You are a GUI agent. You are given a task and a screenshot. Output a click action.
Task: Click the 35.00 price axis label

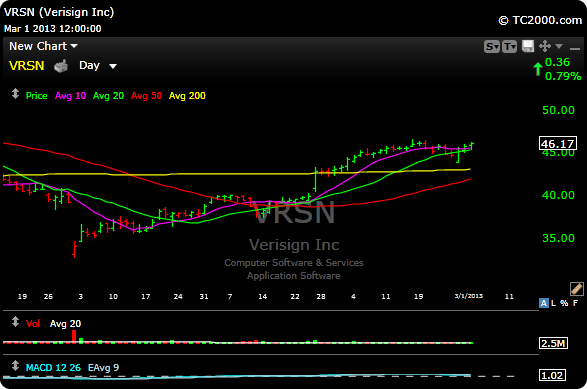click(x=558, y=238)
